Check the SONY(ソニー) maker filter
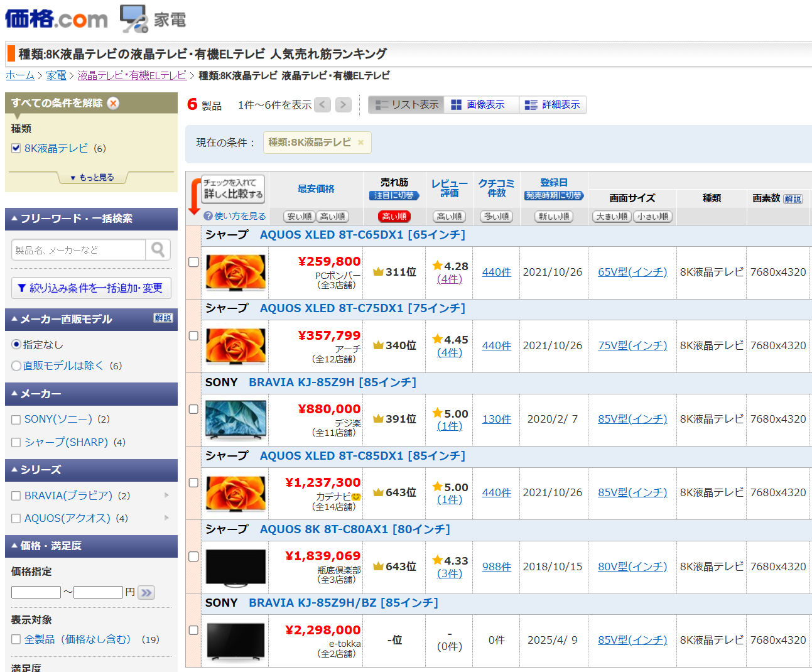 click(x=16, y=420)
